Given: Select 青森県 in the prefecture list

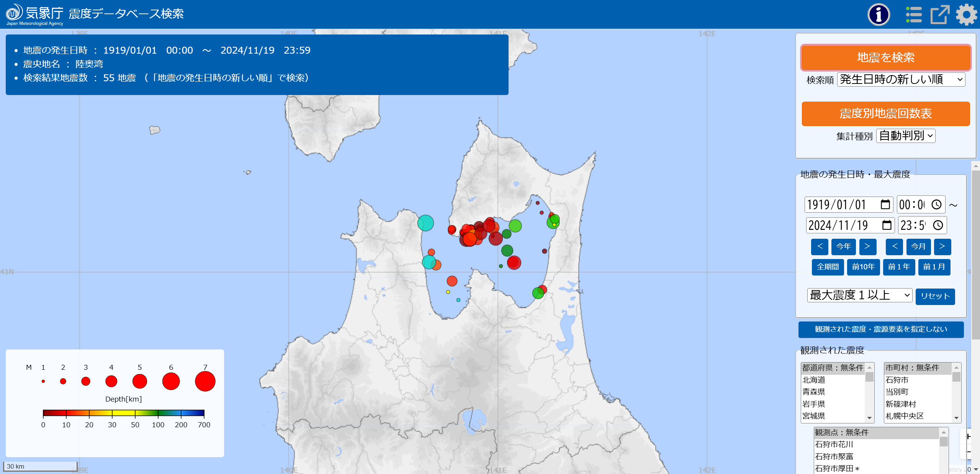Looking at the screenshot, I should click(x=813, y=392).
